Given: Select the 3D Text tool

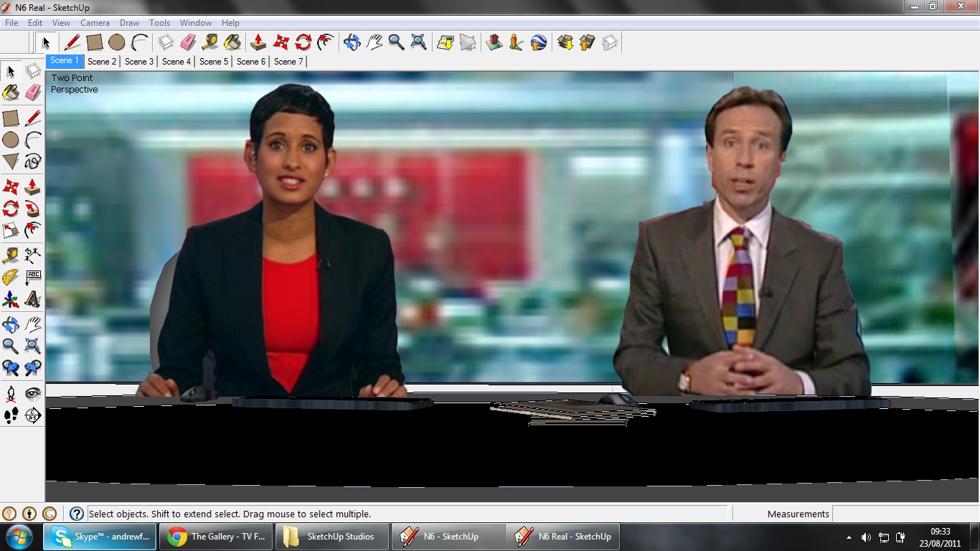Looking at the screenshot, I should point(33,299).
